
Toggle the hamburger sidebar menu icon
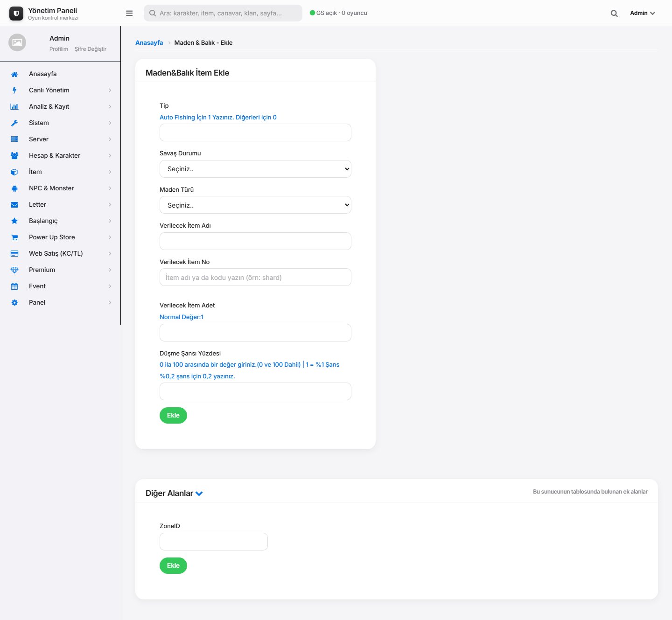pyautogui.click(x=129, y=13)
